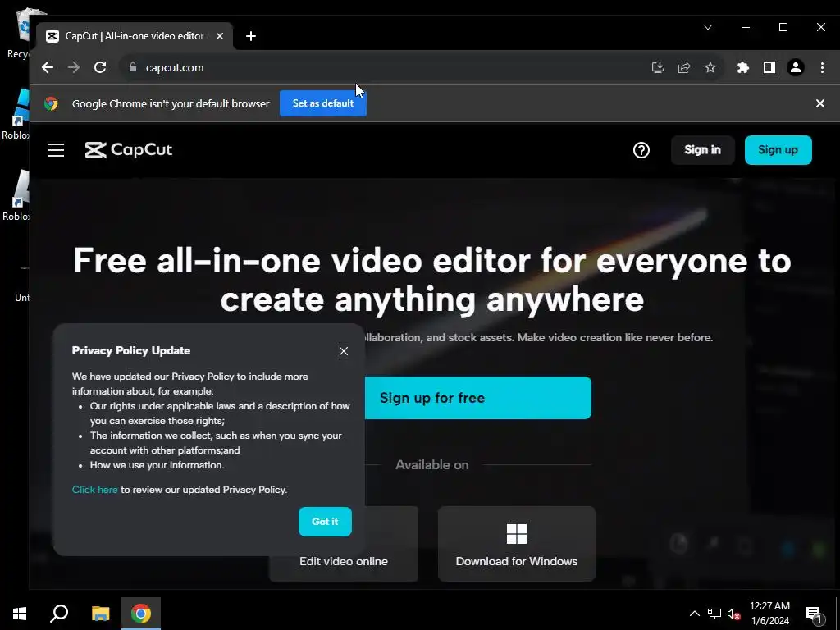Open the help question mark icon

(x=641, y=150)
